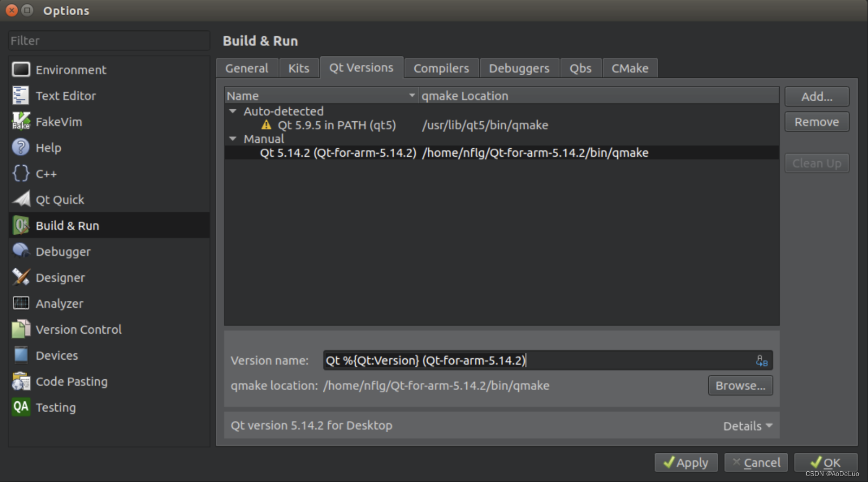
Task: Open the Environment settings category icon
Action: (x=21, y=69)
